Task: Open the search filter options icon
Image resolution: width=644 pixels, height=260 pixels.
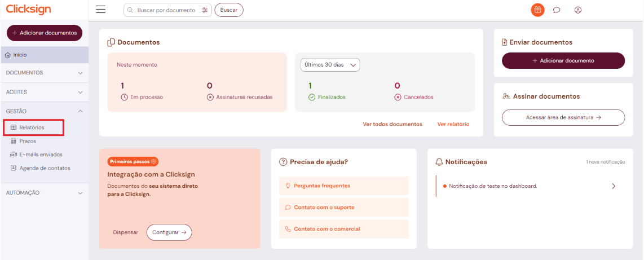Action: click(205, 10)
